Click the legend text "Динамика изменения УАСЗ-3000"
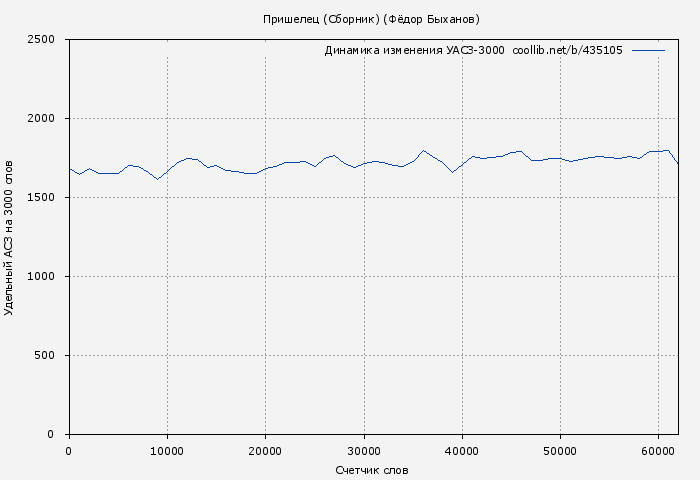Viewport: 700px width, 480px height. click(x=414, y=50)
